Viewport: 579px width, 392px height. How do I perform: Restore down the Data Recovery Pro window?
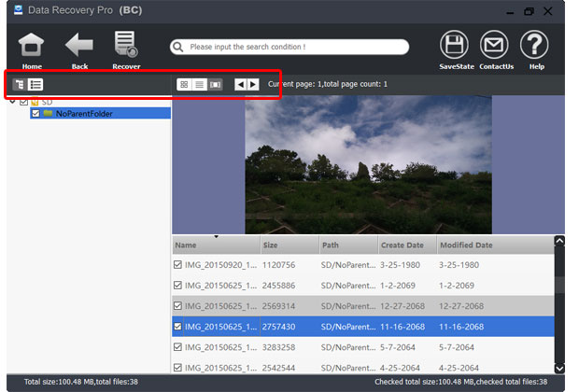tap(529, 11)
